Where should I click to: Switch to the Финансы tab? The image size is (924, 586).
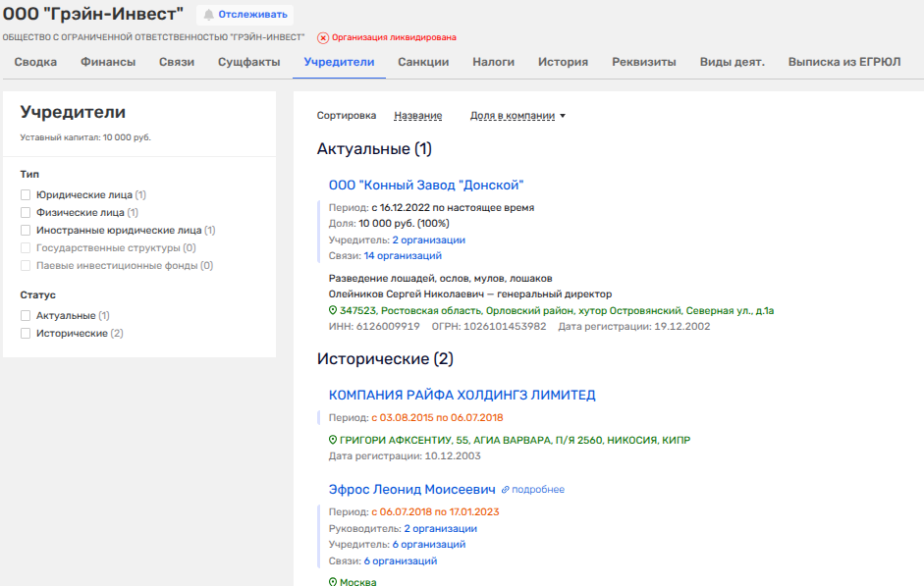(108, 62)
